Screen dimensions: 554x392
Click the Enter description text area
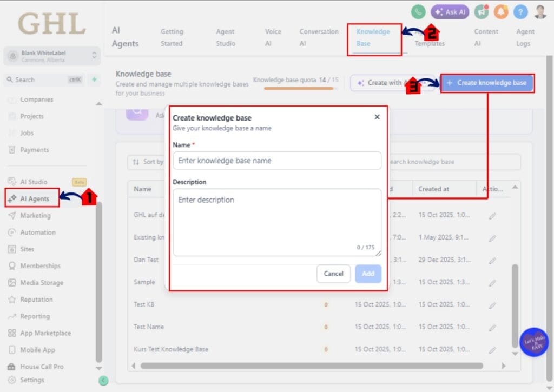tap(277, 222)
